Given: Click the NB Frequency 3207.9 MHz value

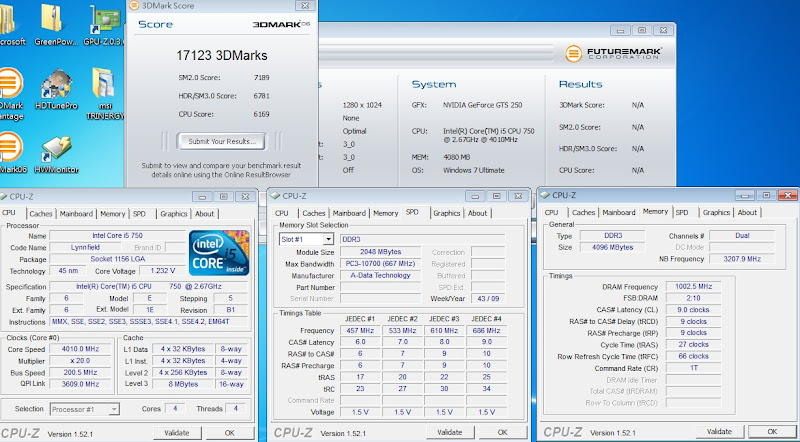Looking at the screenshot, I should 742,259.
